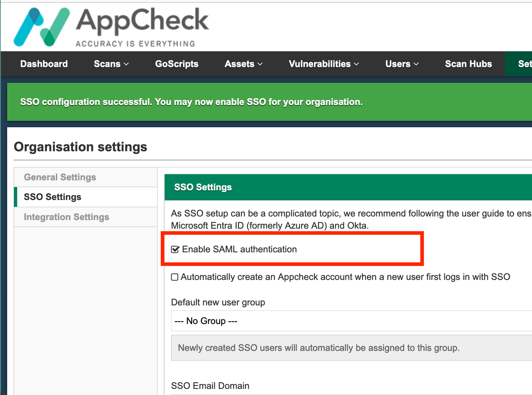
Task: Select the SSO Settings tab
Action: coord(52,197)
